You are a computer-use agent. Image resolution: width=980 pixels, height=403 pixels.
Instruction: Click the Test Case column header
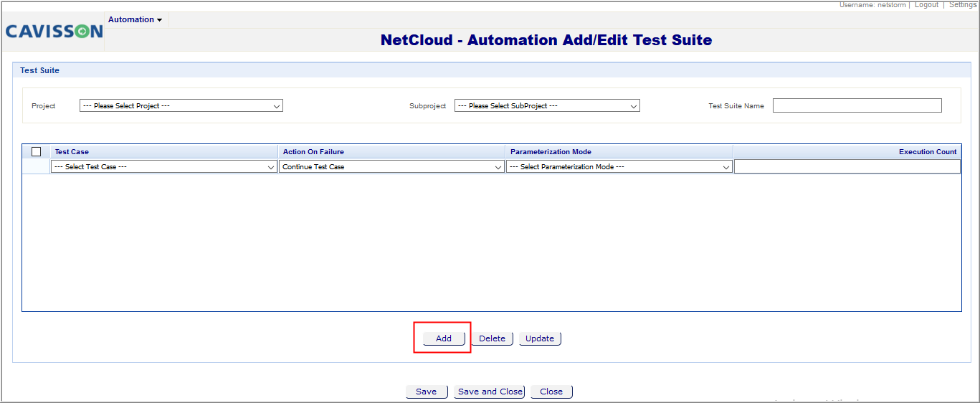(164, 152)
